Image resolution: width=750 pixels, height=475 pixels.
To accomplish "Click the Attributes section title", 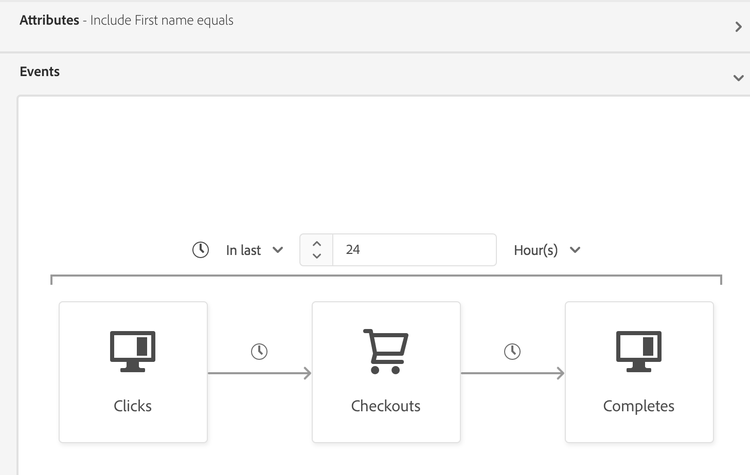I will (x=49, y=20).
